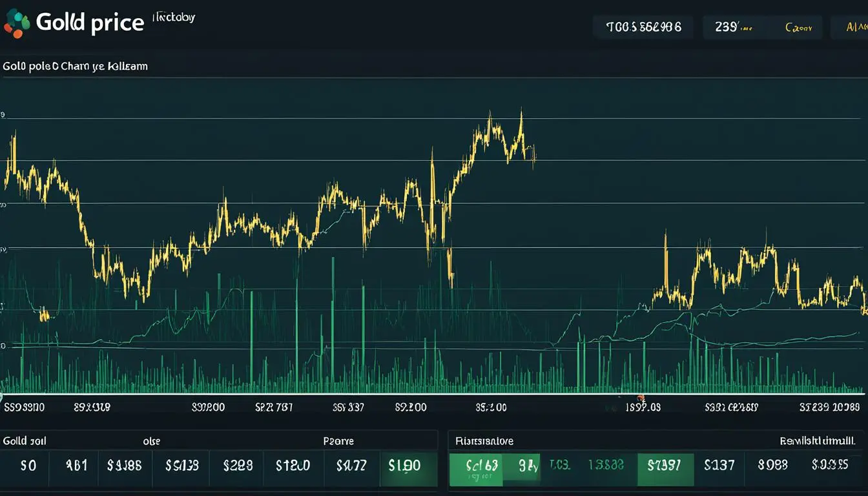The image size is (868, 496).
Task: Select the small tab beside Gold price title
Action: (173, 17)
